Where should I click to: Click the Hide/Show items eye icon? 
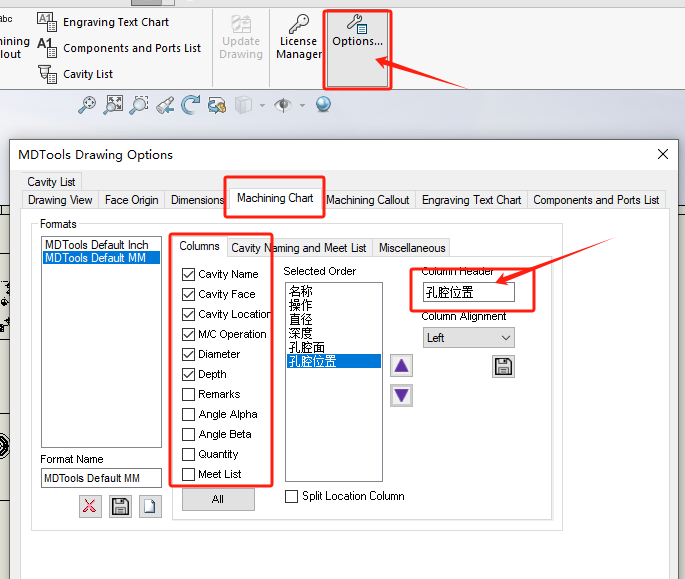point(283,105)
